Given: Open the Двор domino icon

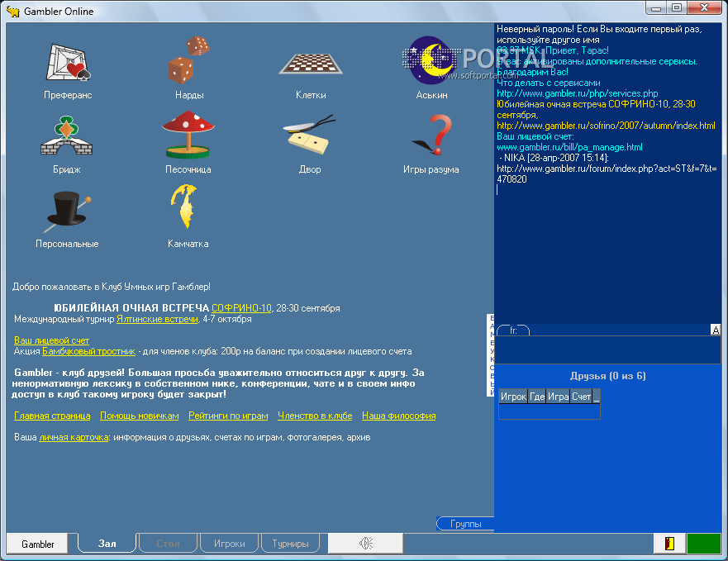Looking at the screenshot, I should [x=310, y=135].
